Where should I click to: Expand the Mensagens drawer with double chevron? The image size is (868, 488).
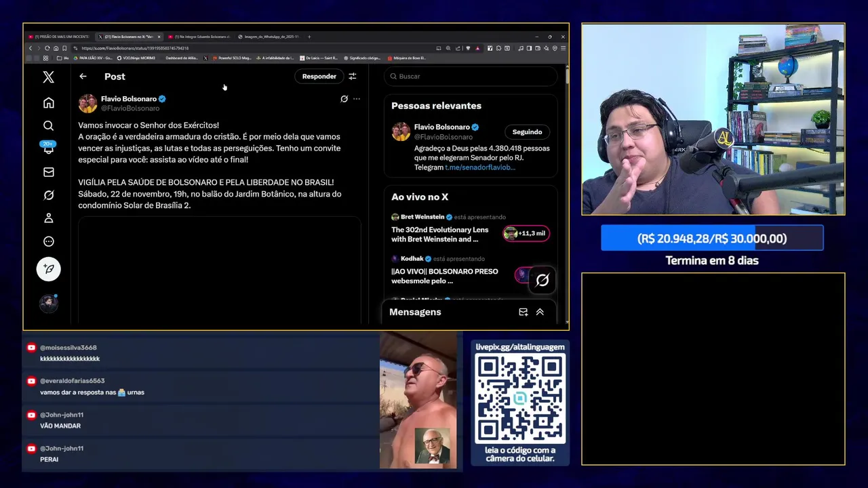[x=540, y=312]
